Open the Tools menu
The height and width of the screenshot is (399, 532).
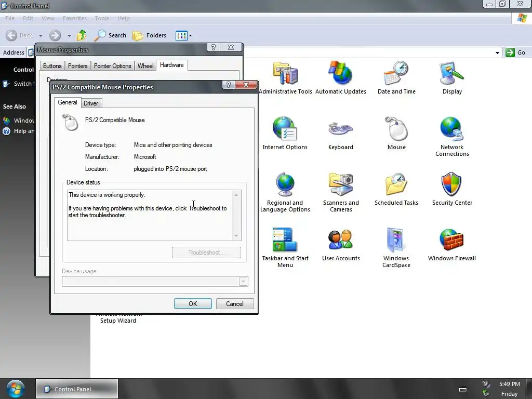point(102,18)
